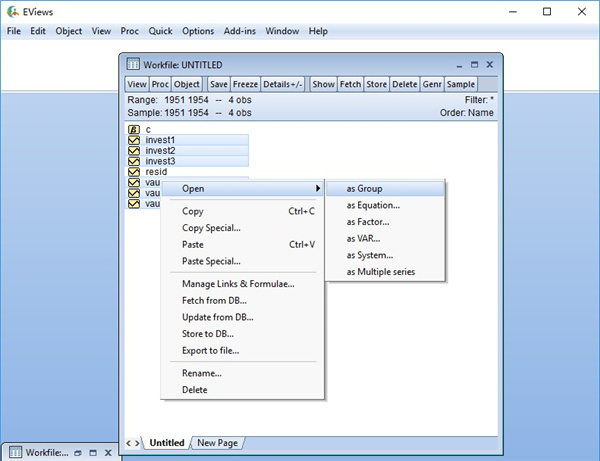Open the Quick menu
The height and width of the screenshot is (461, 600).
[x=160, y=31]
